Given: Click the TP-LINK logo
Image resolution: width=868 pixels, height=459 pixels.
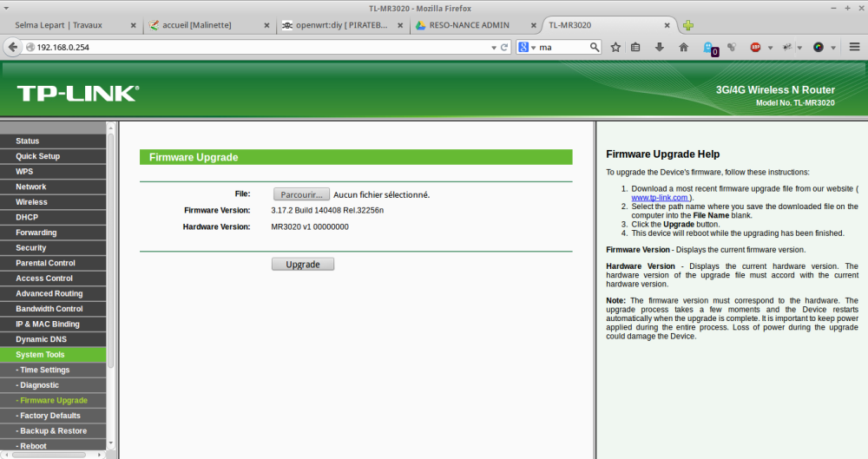Looking at the screenshot, I should tap(78, 93).
